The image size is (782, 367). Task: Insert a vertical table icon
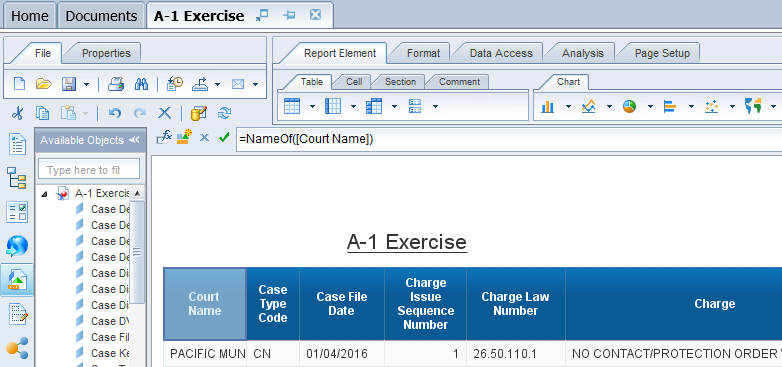pyautogui.click(x=292, y=106)
